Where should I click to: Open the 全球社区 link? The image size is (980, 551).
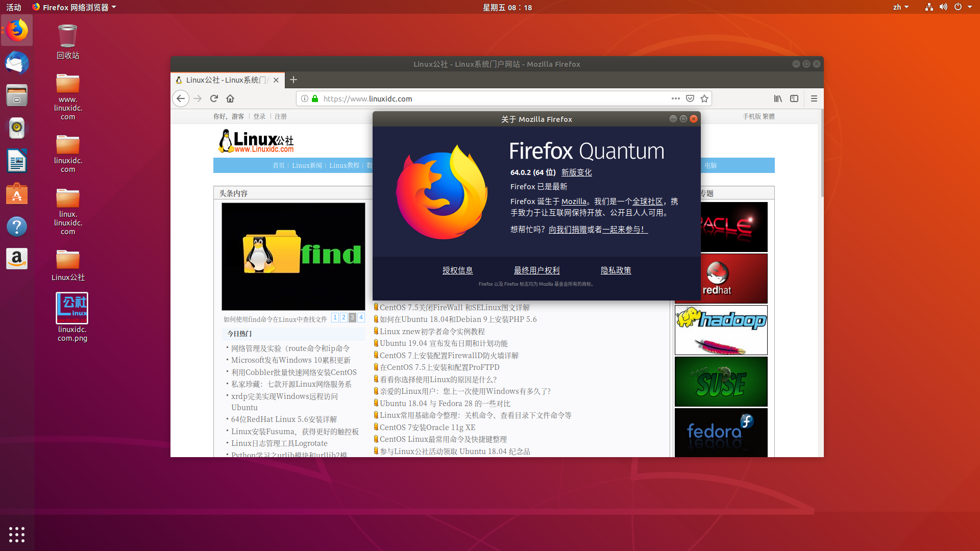pyautogui.click(x=648, y=202)
